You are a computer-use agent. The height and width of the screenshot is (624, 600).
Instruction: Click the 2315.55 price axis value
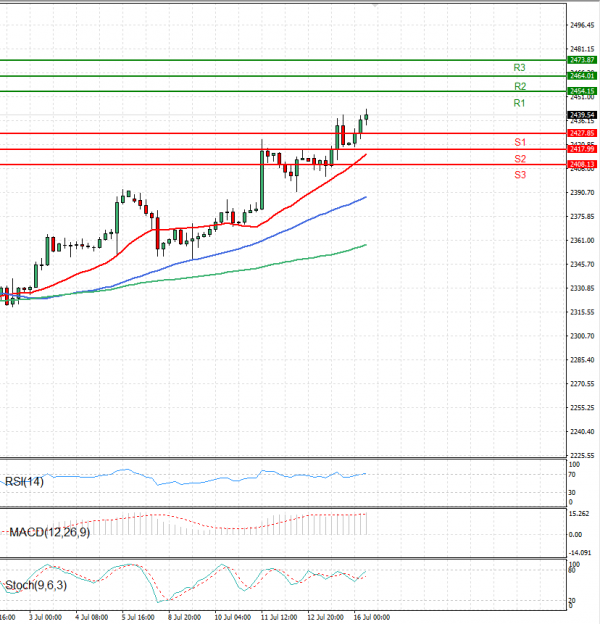(582, 312)
